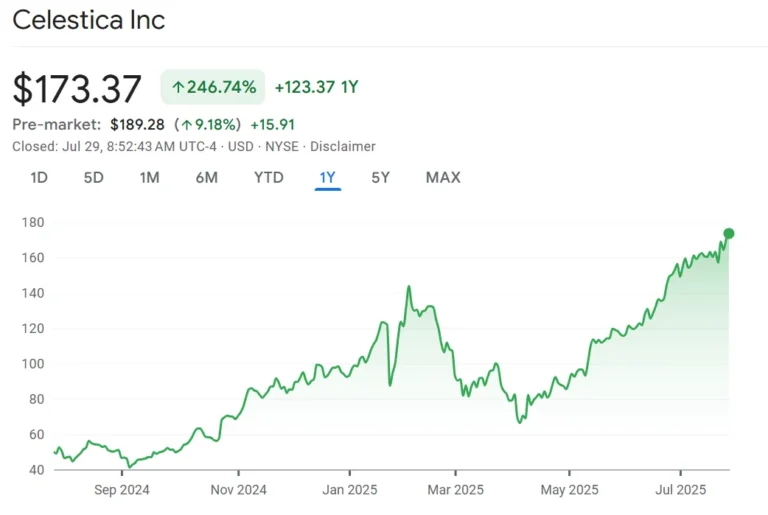Click the Jan 2025 axis label

coord(350,490)
